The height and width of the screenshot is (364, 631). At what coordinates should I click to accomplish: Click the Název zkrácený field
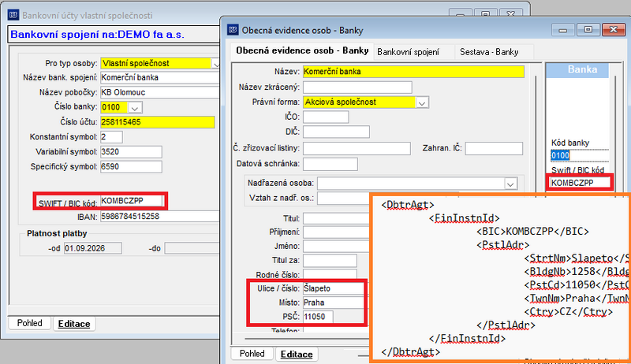tap(357, 87)
